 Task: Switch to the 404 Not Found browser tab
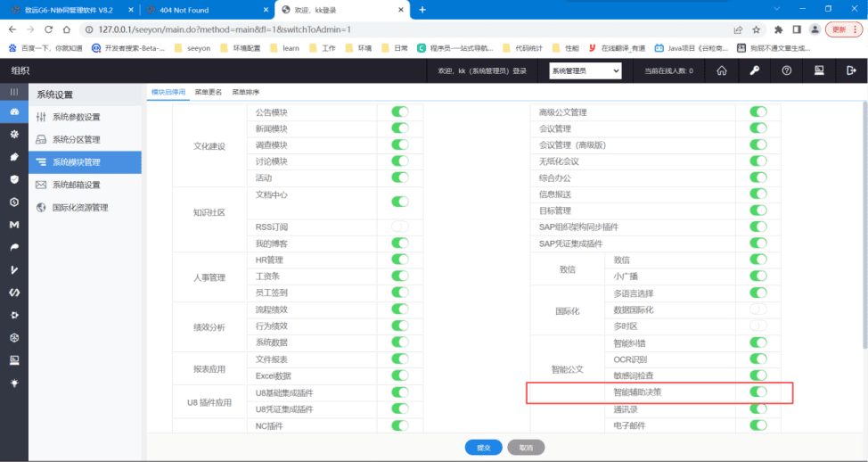pyautogui.click(x=207, y=10)
